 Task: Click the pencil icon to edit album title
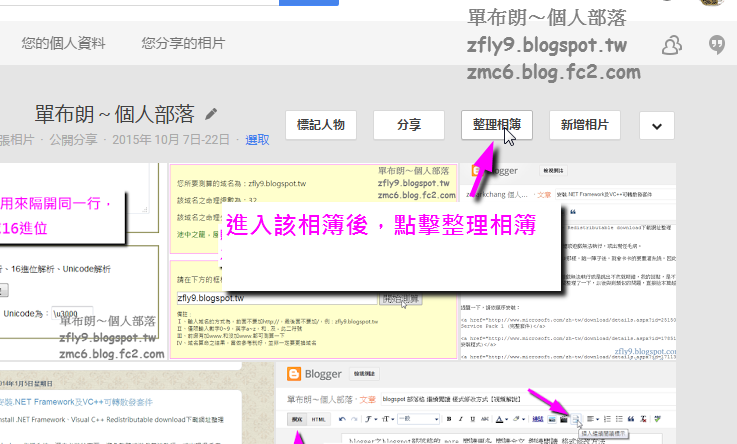211,114
